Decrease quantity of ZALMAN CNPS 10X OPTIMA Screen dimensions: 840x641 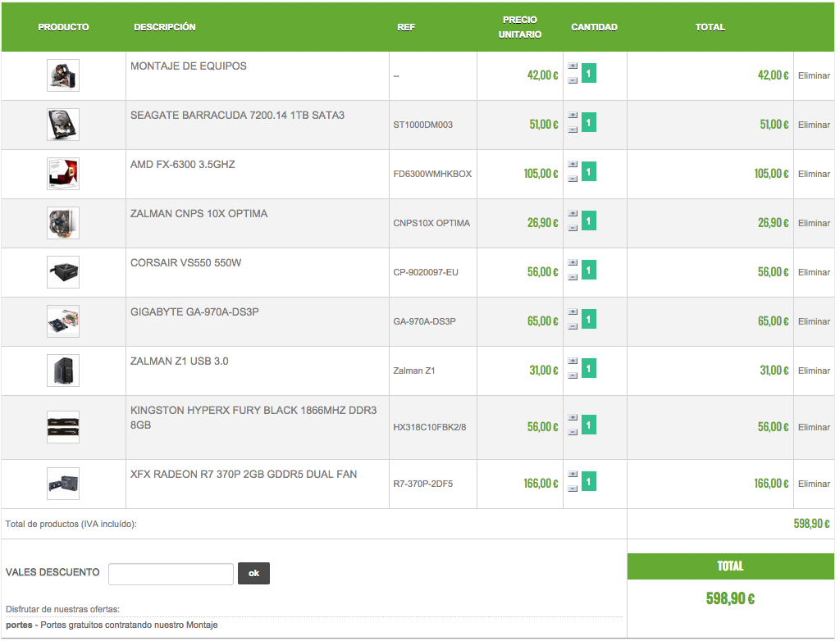click(573, 228)
